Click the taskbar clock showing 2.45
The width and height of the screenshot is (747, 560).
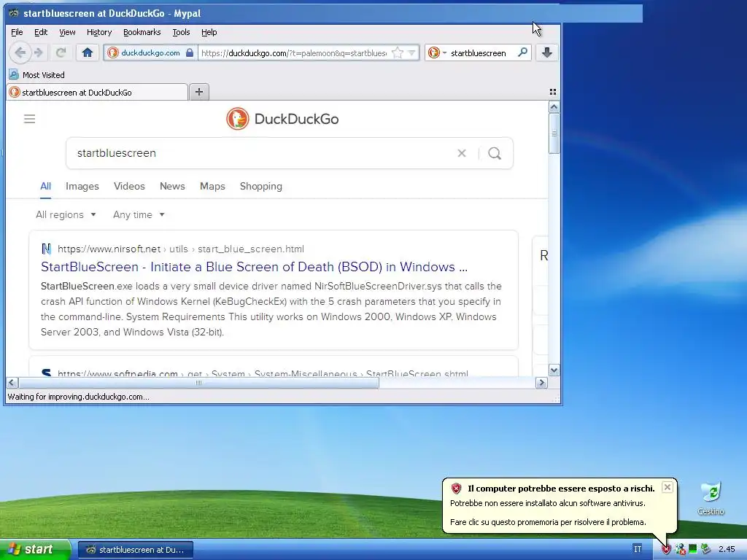[727, 549]
